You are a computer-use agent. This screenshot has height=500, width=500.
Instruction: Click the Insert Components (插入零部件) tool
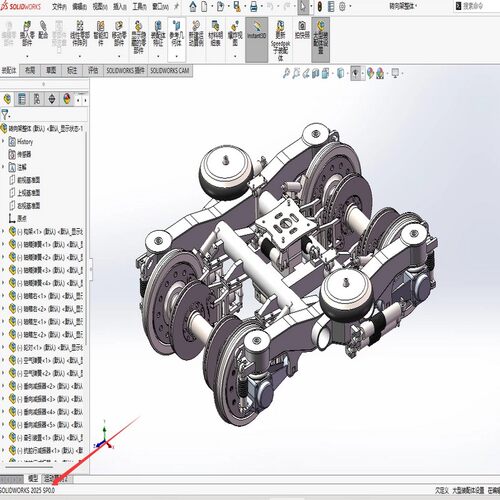point(27,33)
